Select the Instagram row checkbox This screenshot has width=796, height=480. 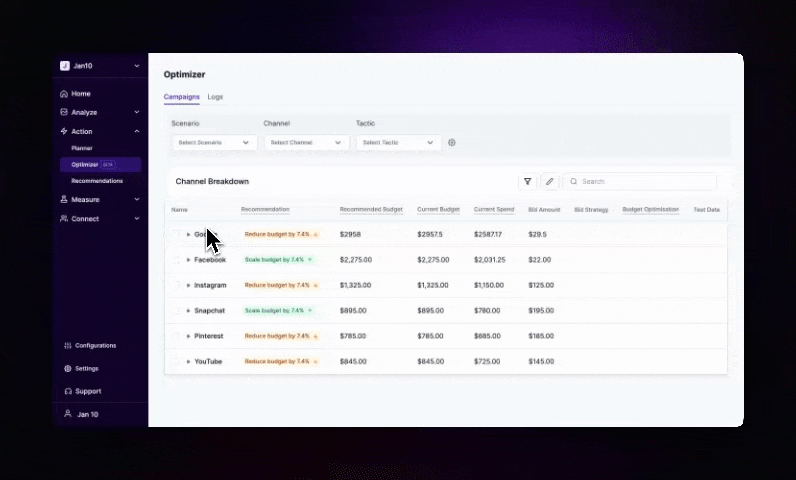point(176,285)
